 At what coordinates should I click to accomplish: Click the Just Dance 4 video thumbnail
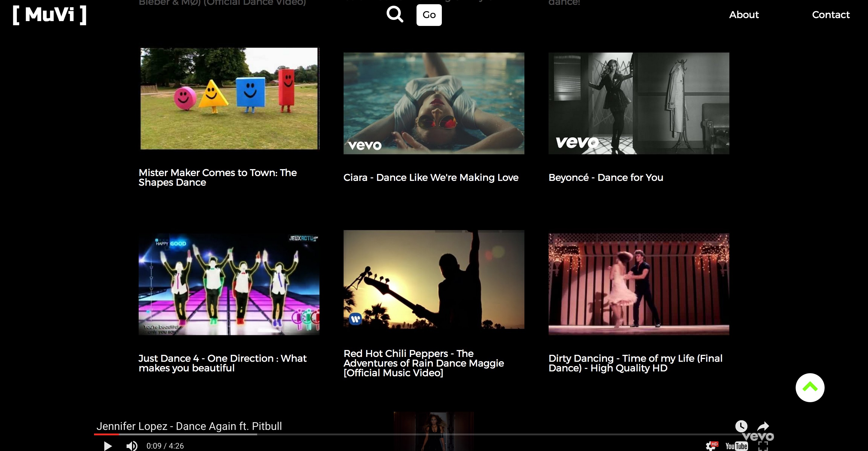(229, 284)
